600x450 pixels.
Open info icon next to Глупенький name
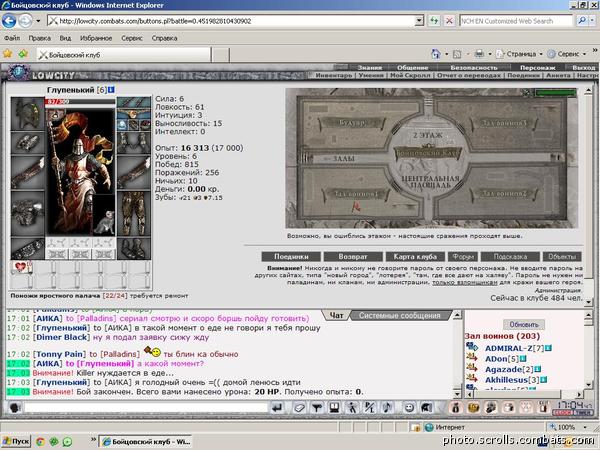click(x=111, y=90)
